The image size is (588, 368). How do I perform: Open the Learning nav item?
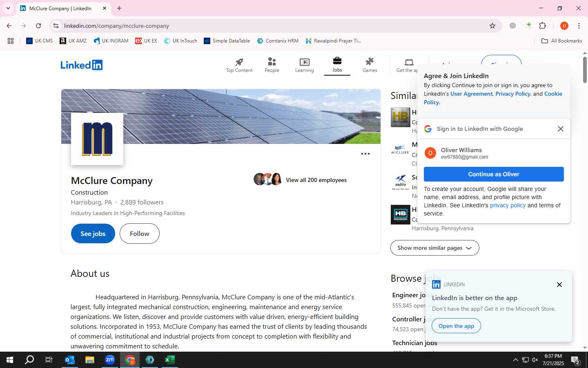click(x=305, y=65)
